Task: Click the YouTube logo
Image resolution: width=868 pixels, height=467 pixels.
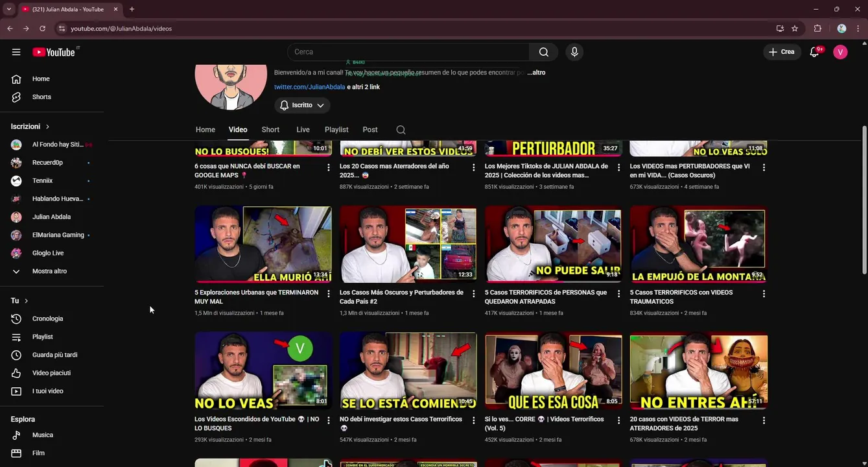Action: tap(56, 52)
